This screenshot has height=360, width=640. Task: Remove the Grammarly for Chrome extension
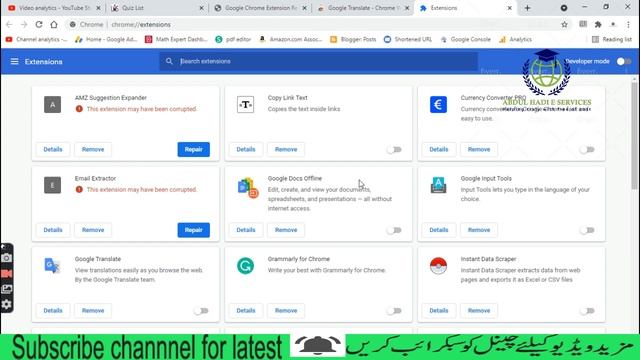pos(286,311)
